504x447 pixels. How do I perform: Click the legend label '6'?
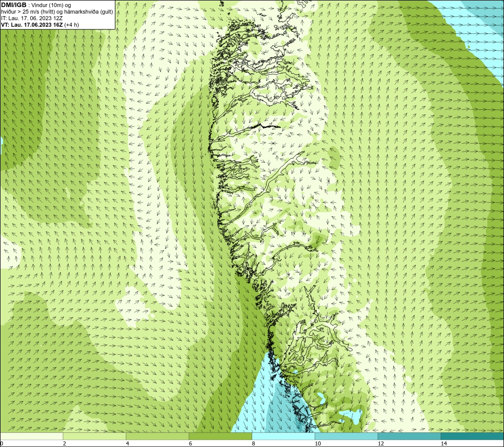191,444
